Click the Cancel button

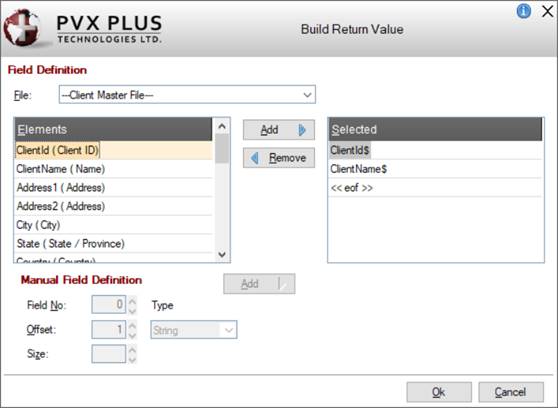point(511,392)
